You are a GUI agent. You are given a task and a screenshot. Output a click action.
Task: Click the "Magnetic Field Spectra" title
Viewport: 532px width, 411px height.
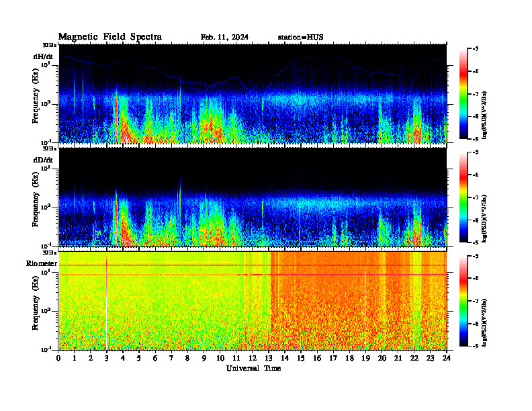pos(110,37)
